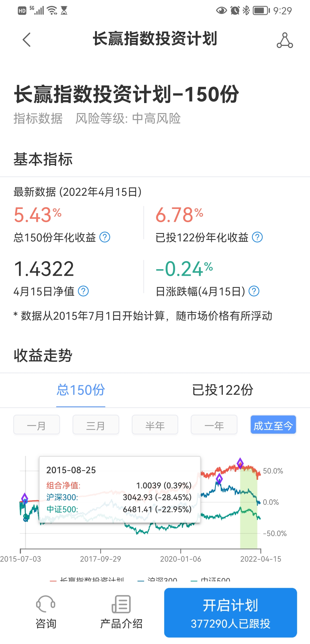Image resolution: width=310 pixels, height=644 pixels.
Task: Tap net value 1.4322
Action: coord(44,269)
